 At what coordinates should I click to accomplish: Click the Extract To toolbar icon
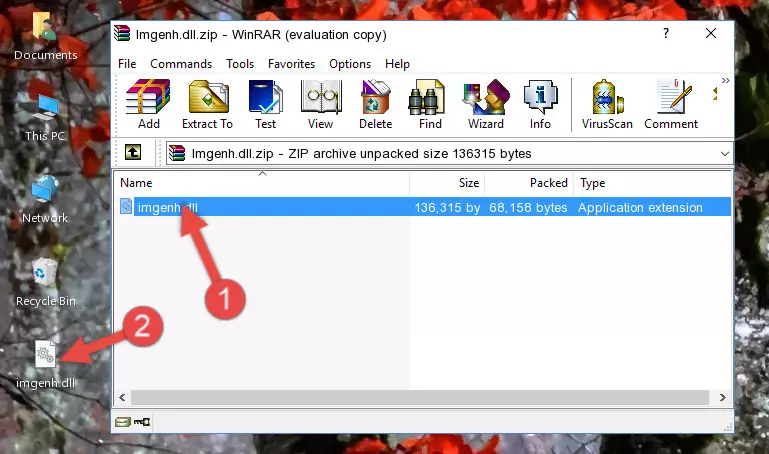[207, 104]
